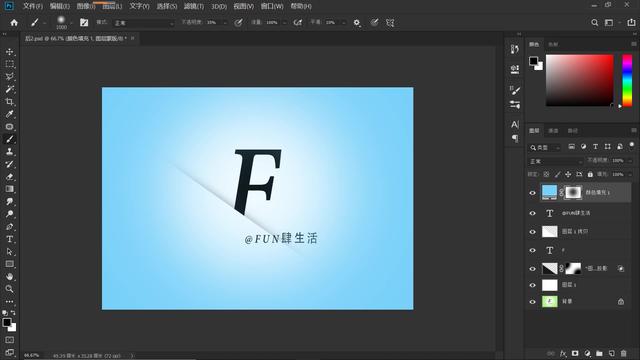
Task: Select the Move tool
Action: [9, 52]
